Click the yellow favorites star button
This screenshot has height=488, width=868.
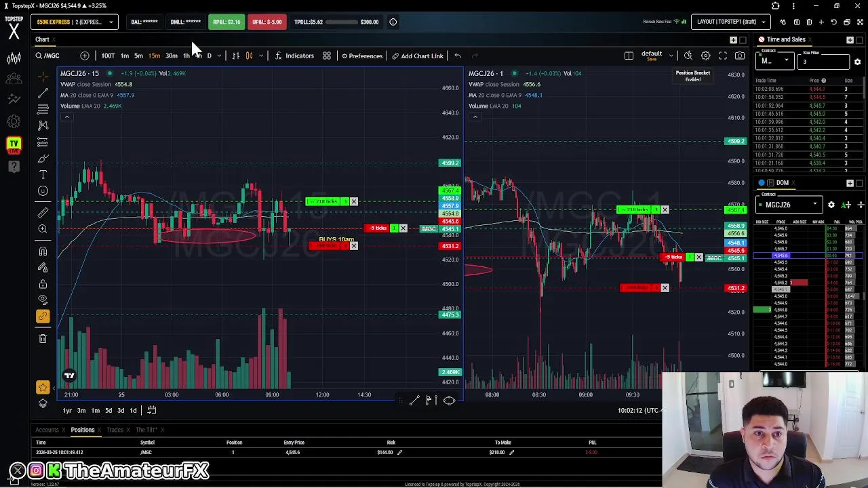click(x=43, y=387)
